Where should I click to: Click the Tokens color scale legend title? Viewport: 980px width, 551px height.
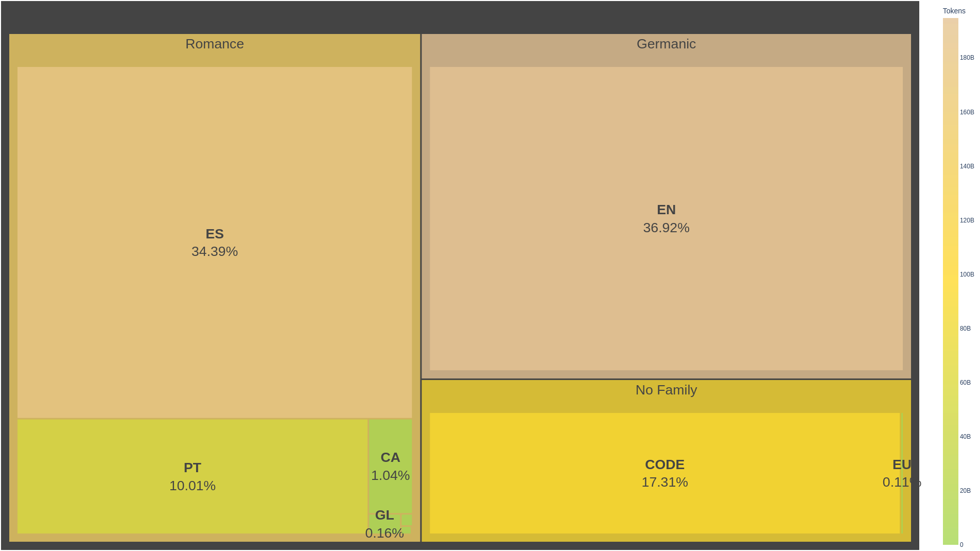click(x=954, y=10)
